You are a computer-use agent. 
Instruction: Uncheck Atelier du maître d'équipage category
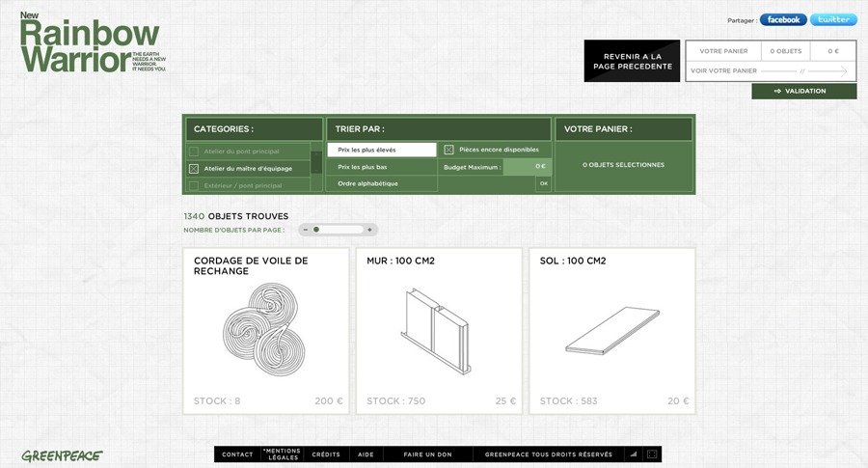click(194, 168)
